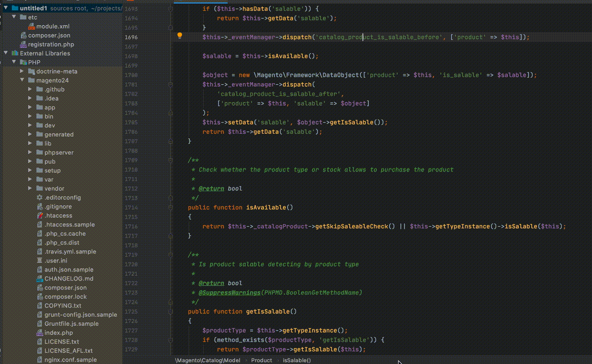Click the External Libraries bar-chart icon
Image resolution: width=592 pixels, height=364 pixels.
click(15, 53)
